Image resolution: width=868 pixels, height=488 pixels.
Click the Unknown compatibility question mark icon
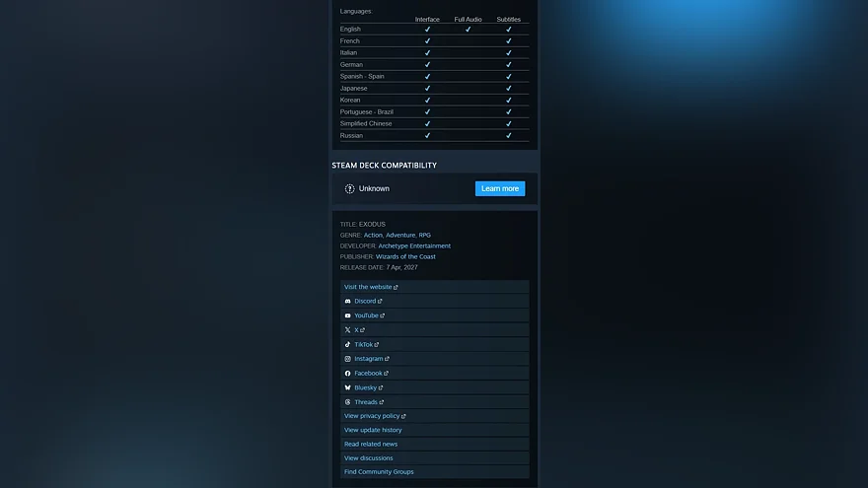[349, 188]
